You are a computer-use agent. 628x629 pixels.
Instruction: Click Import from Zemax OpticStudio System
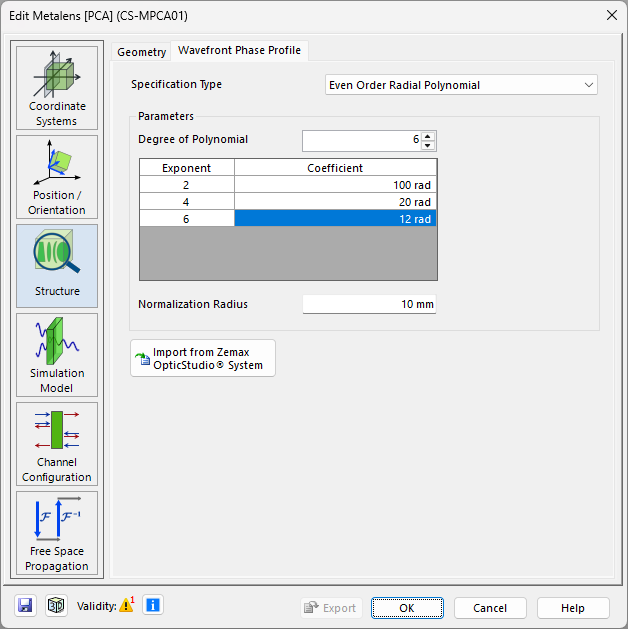pos(203,358)
